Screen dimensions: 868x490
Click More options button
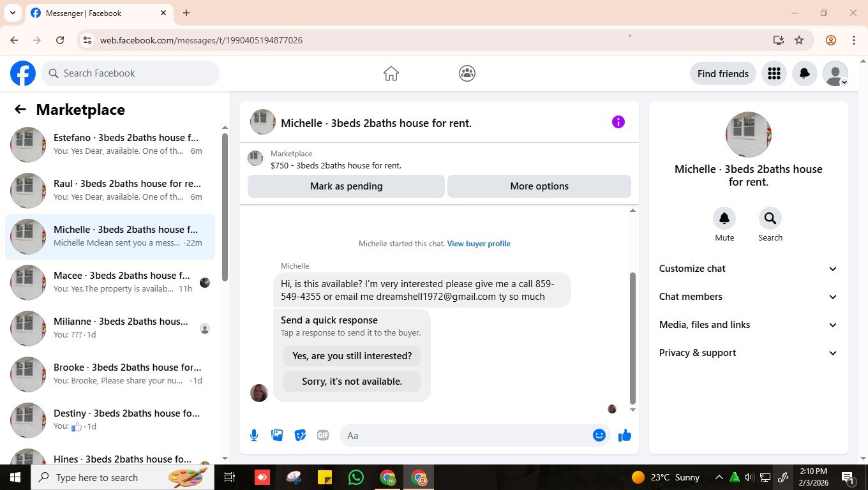(539, 186)
